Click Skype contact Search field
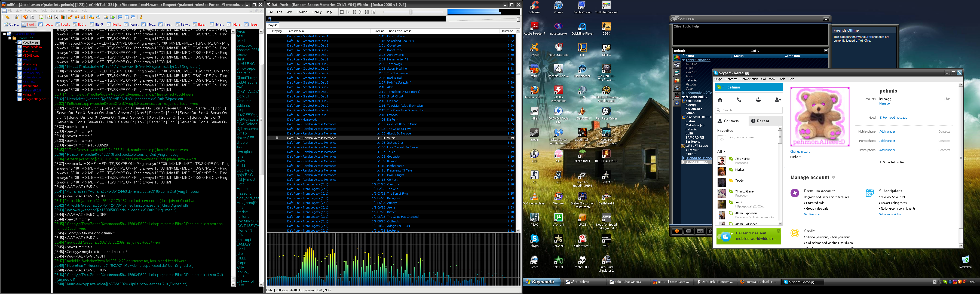980x294 pixels. click(x=749, y=110)
